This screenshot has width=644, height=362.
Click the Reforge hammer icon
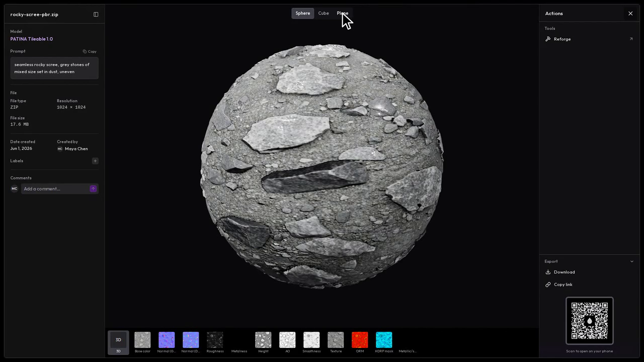tap(548, 39)
